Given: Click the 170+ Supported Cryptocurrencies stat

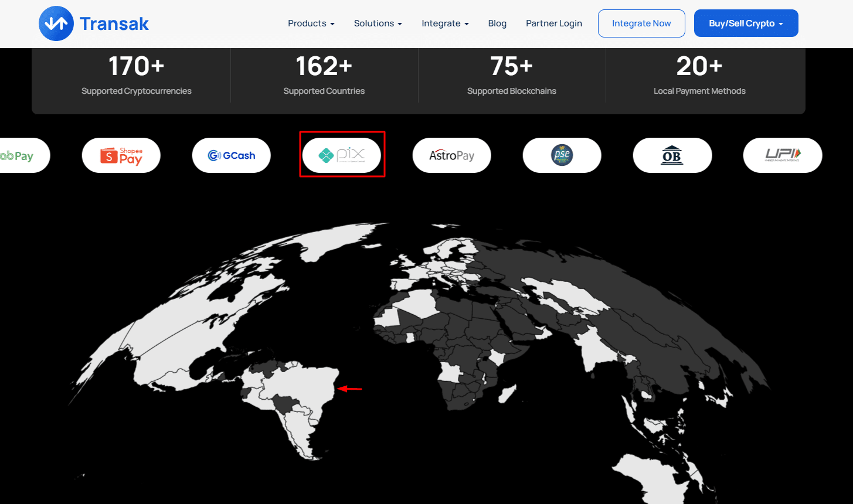Looking at the screenshot, I should [x=137, y=75].
